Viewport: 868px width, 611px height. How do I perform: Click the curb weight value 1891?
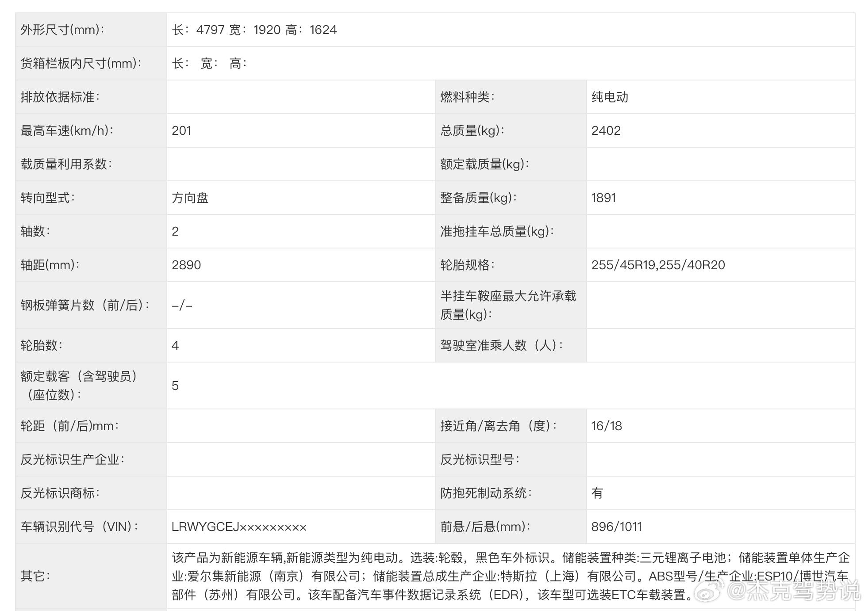[603, 198]
